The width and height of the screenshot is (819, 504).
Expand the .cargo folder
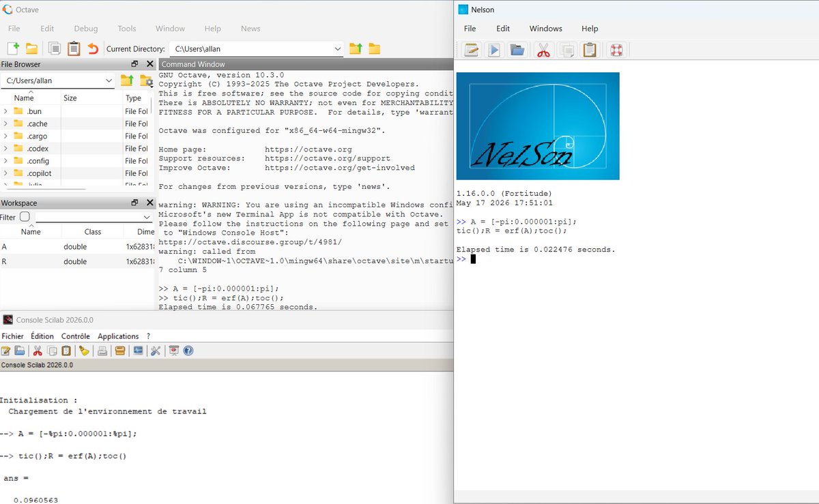(x=6, y=136)
